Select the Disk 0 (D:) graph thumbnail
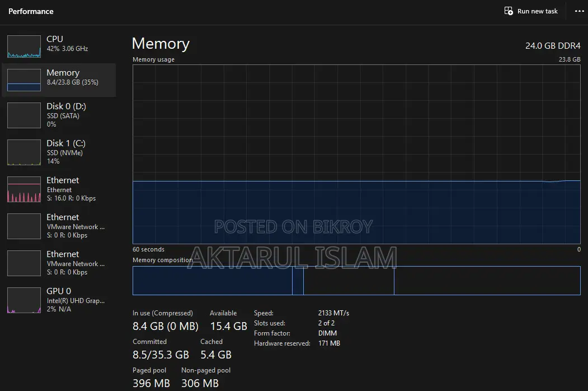This screenshot has width=588, height=391. tap(24, 115)
